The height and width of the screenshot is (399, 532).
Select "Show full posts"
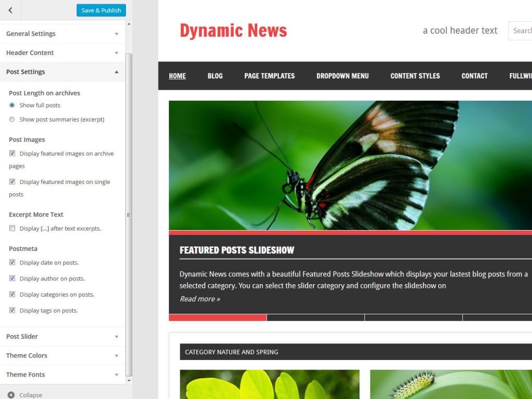(12, 105)
